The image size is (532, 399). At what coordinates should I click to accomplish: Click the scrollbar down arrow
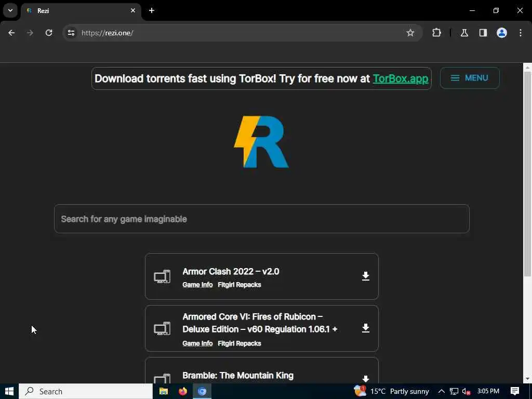(x=527, y=379)
